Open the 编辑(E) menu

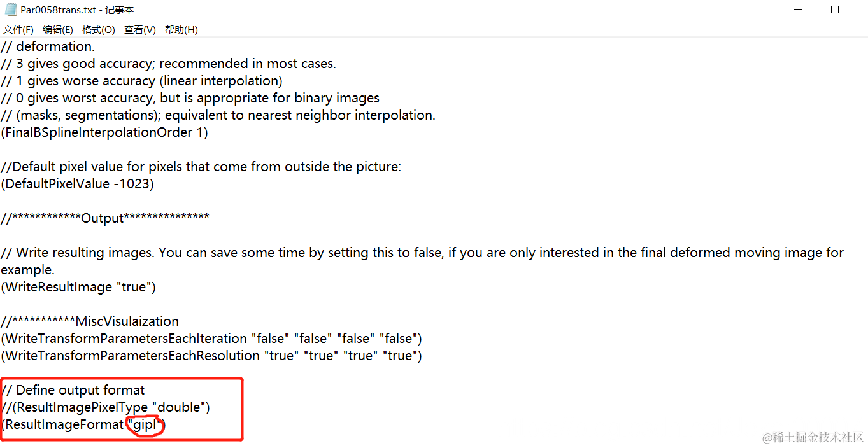(58, 30)
